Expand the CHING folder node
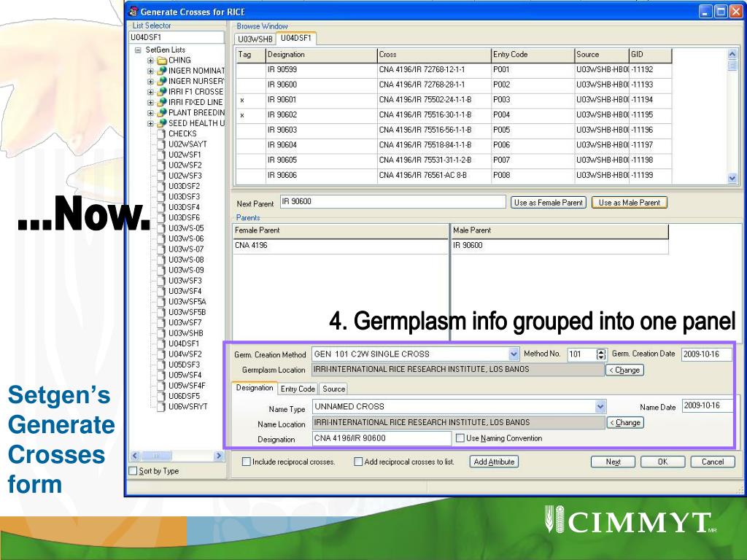 tap(150, 61)
